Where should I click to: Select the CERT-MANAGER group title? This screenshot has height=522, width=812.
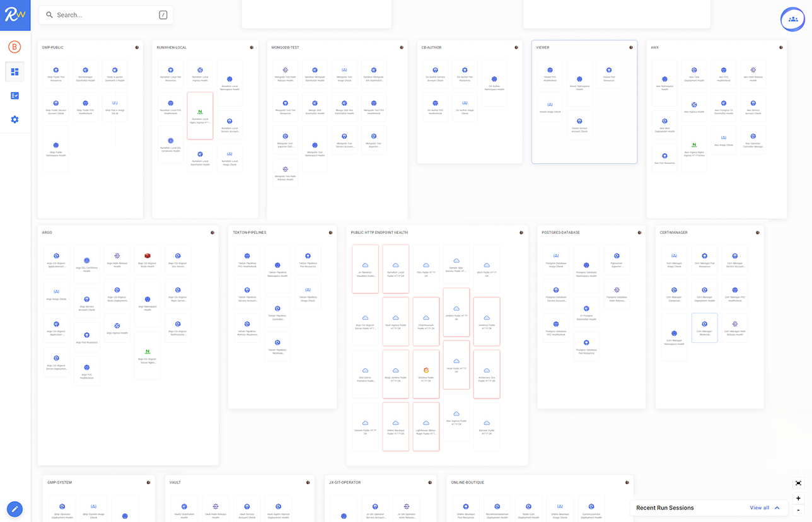click(x=673, y=233)
